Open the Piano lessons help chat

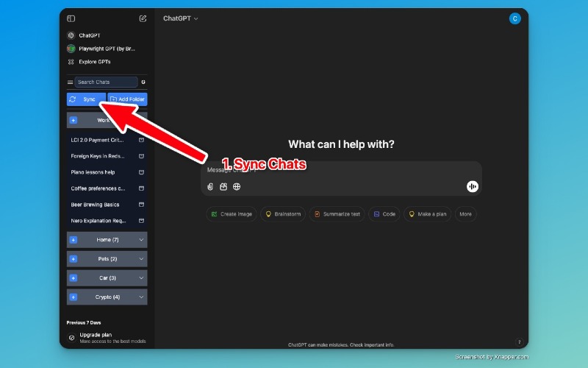coord(93,172)
